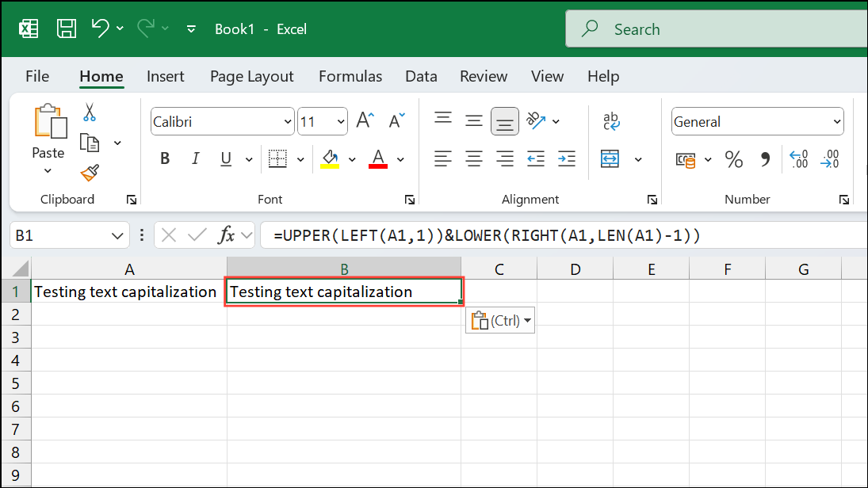
Task: Open the Data ribbon tab
Action: [421, 76]
